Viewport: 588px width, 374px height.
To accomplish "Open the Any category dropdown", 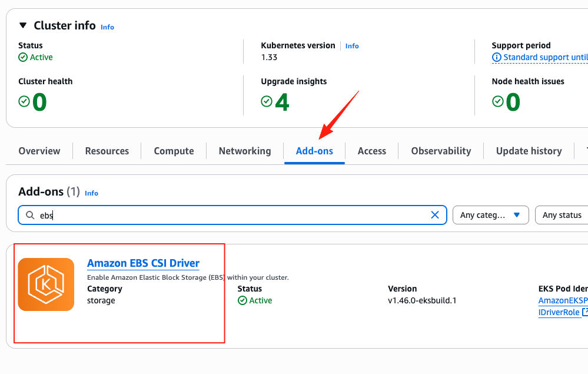I will coord(490,215).
